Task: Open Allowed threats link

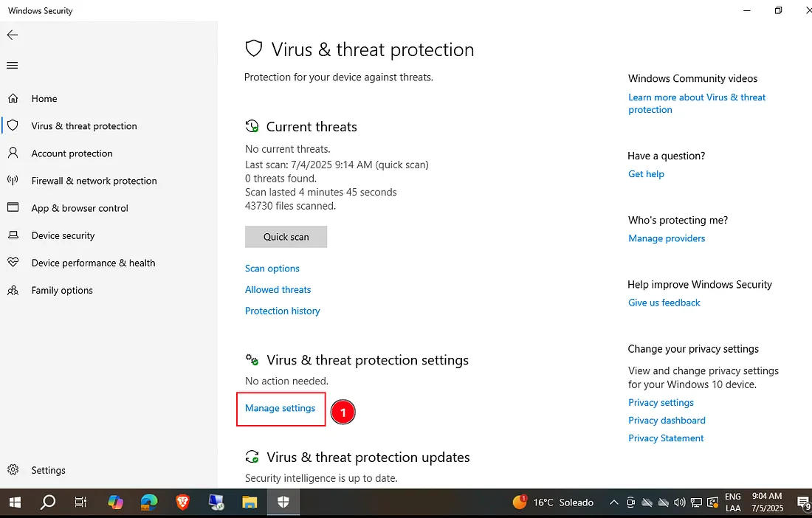Action: 278,289
